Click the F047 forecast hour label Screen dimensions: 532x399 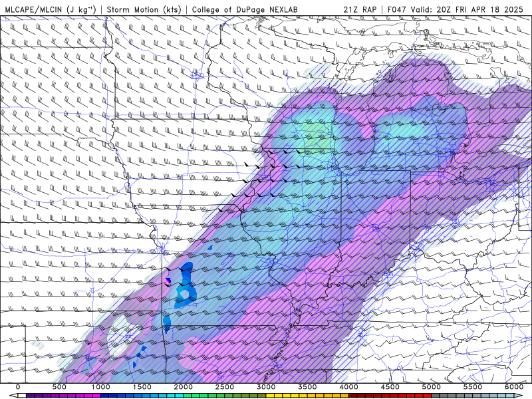tap(396, 9)
